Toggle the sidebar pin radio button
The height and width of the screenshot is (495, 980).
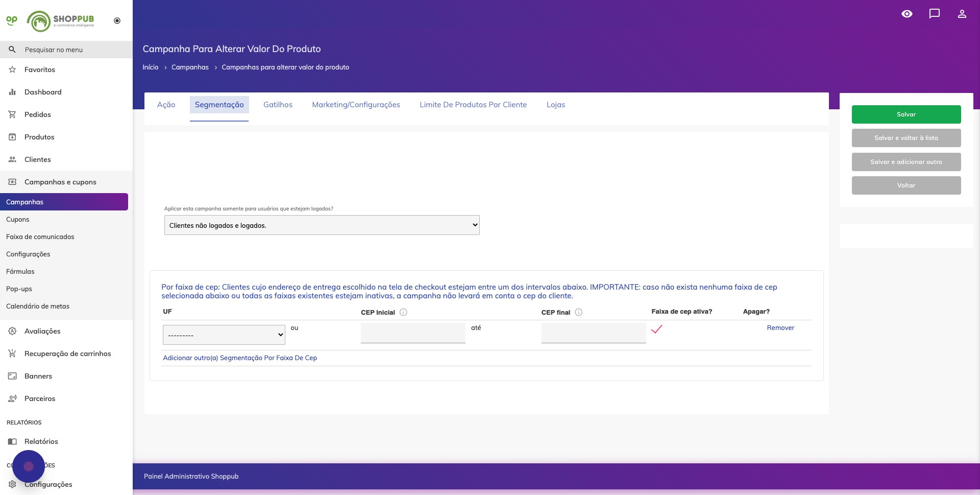point(117,21)
